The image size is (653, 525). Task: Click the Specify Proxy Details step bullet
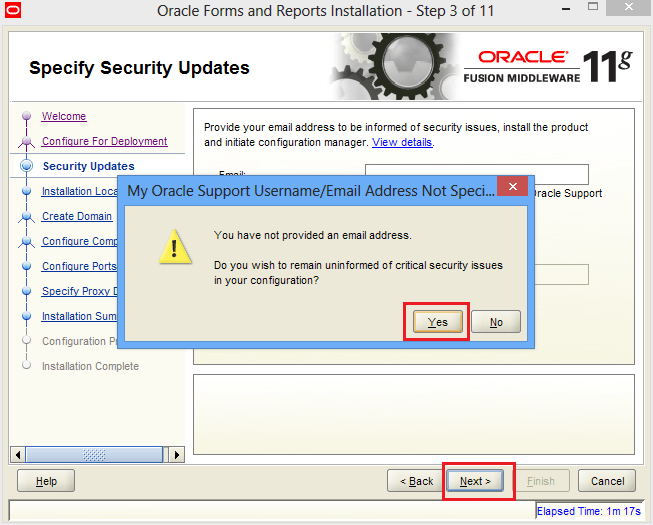click(x=26, y=291)
